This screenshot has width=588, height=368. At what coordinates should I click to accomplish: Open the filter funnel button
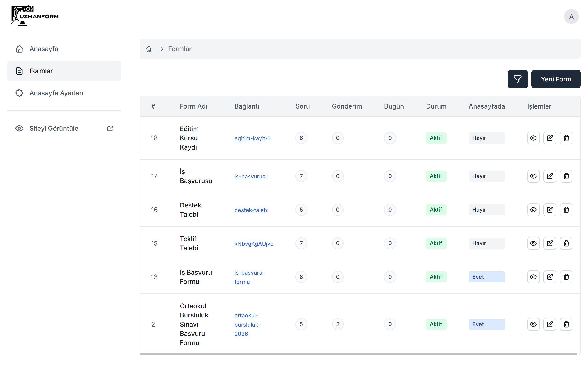point(517,79)
